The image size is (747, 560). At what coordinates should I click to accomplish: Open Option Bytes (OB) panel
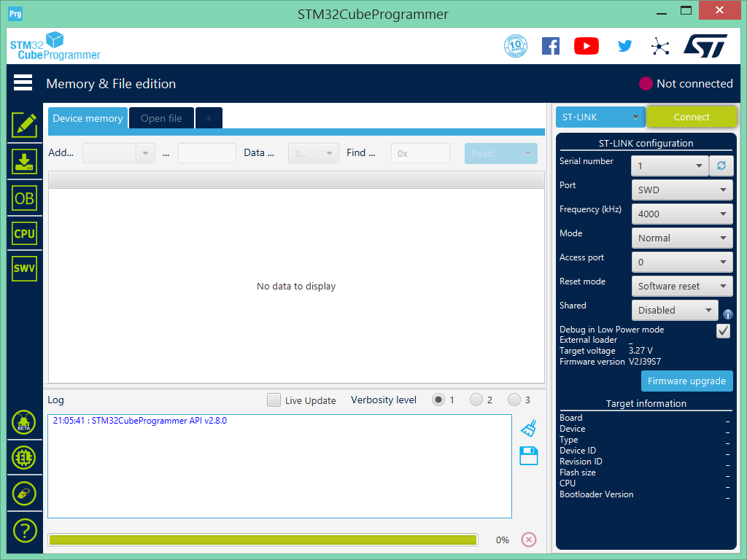[24, 198]
